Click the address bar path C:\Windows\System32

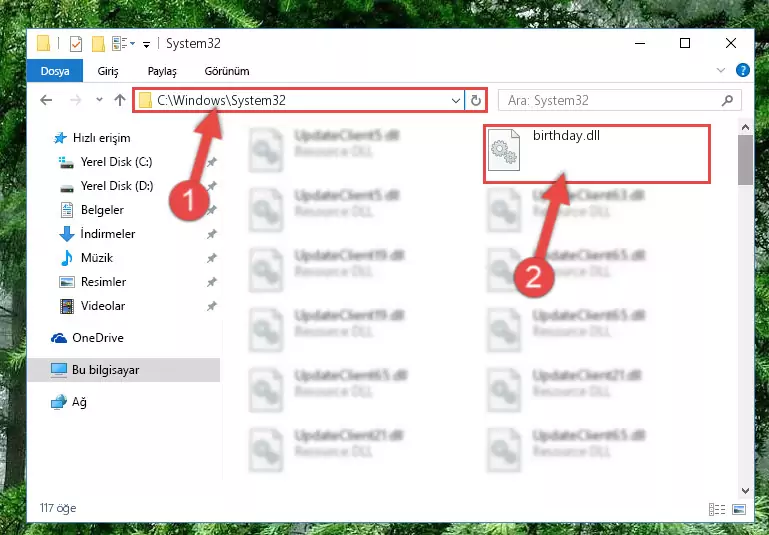click(221, 101)
